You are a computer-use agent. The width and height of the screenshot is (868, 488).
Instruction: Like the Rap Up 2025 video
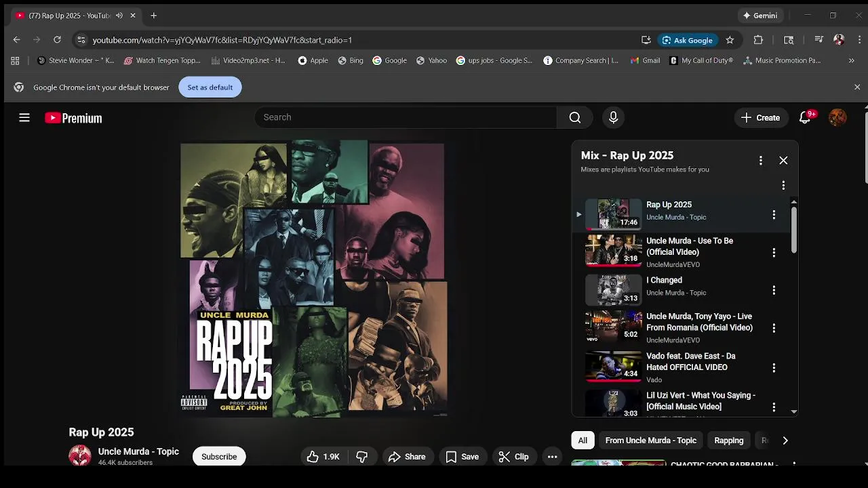point(323,457)
